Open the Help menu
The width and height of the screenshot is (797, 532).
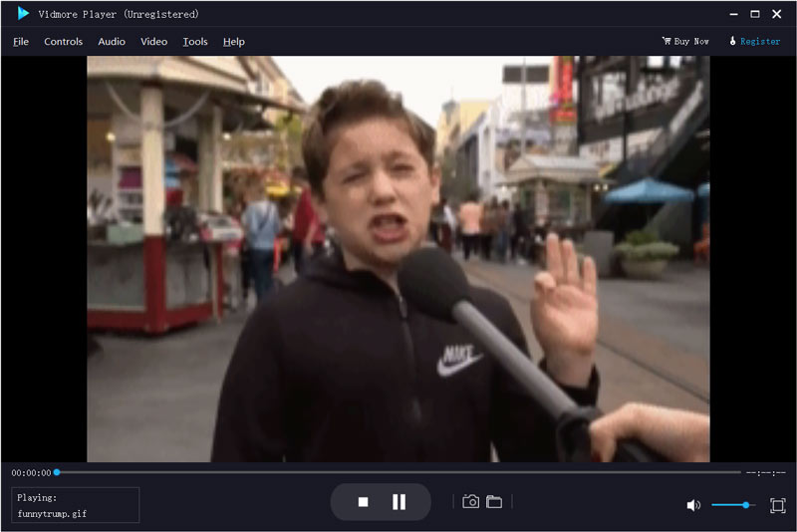pyautogui.click(x=234, y=42)
